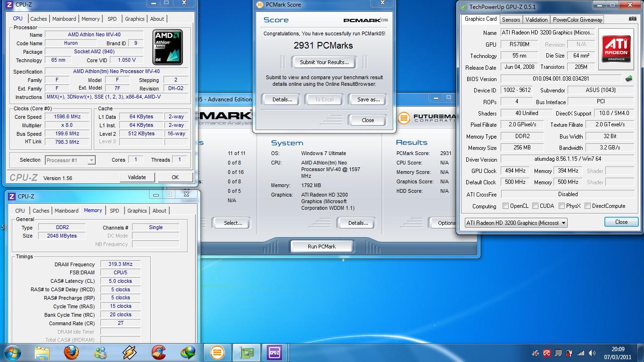Viewport: 644px width, 362px height.
Task: Click the BIOS save chip icon in GPU-Z
Action: coord(628,79)
